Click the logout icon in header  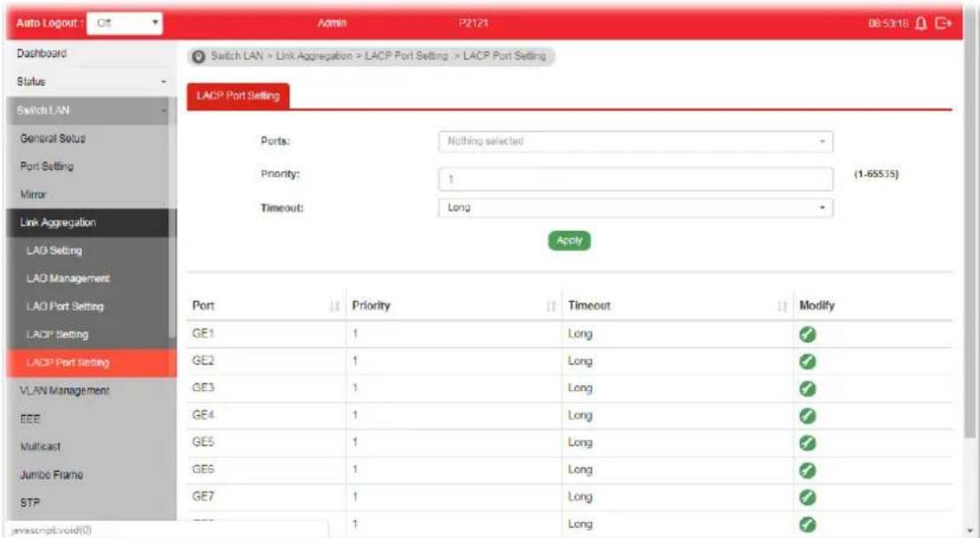click(x=944, y=23)
